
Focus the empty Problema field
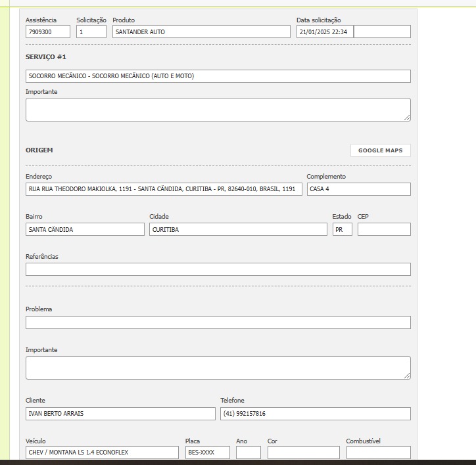point(218,322)
